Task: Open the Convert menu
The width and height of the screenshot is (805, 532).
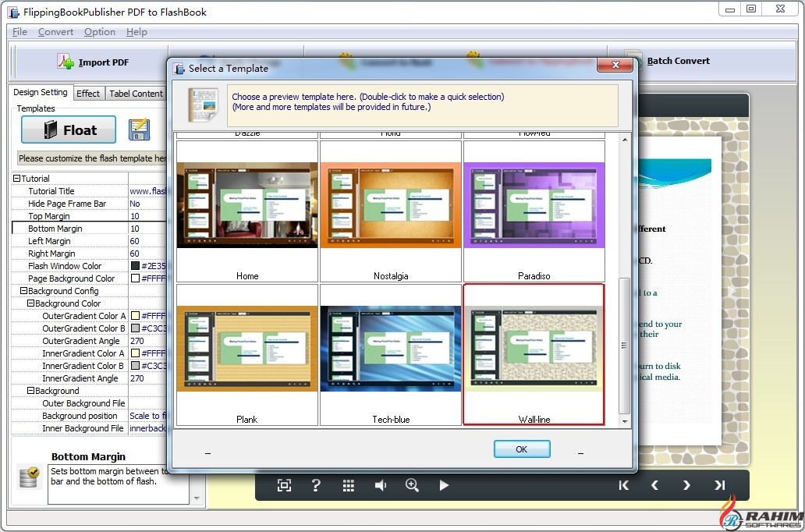Action: 55,32
